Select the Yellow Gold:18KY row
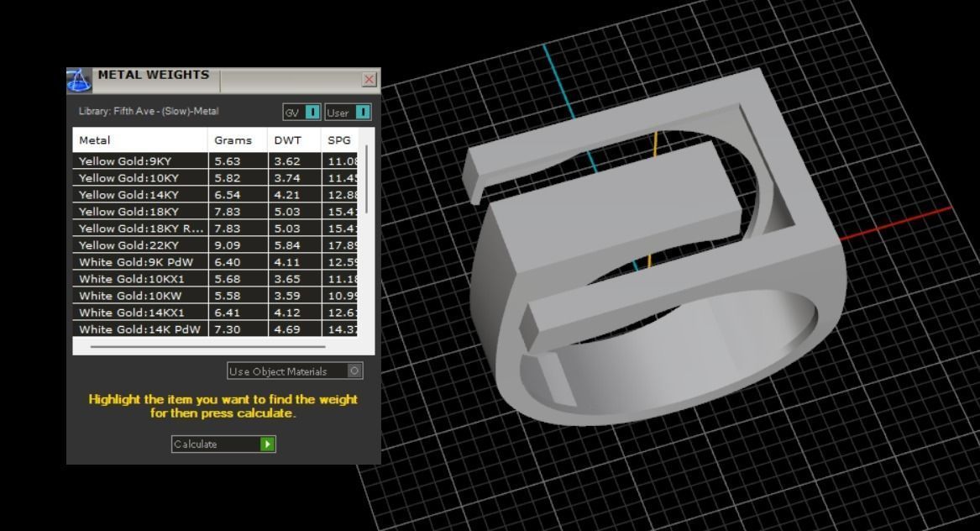The width and height of the screenshot is (980, 531). pos(215,212)
